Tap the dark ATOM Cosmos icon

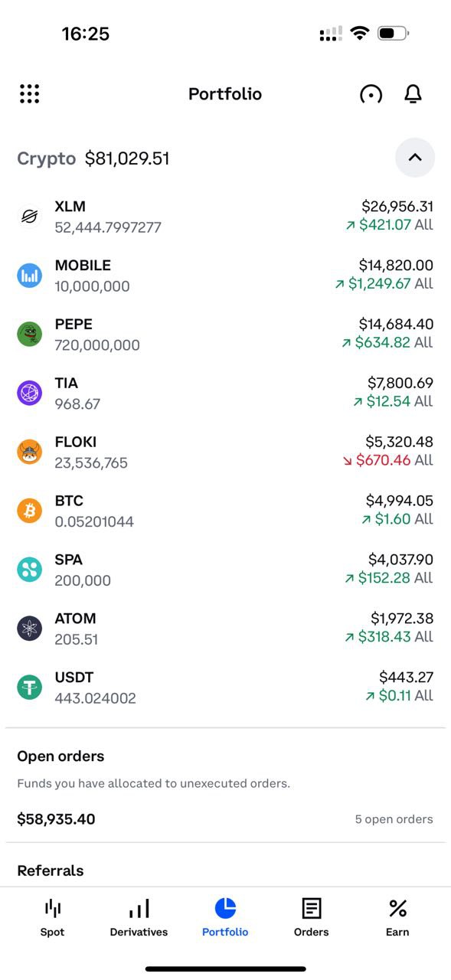click(x=29, y=629)
